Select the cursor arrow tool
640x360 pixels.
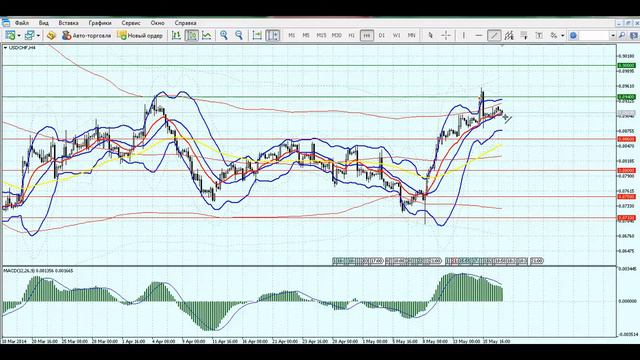pyautogui.click(x=430, y=36)
